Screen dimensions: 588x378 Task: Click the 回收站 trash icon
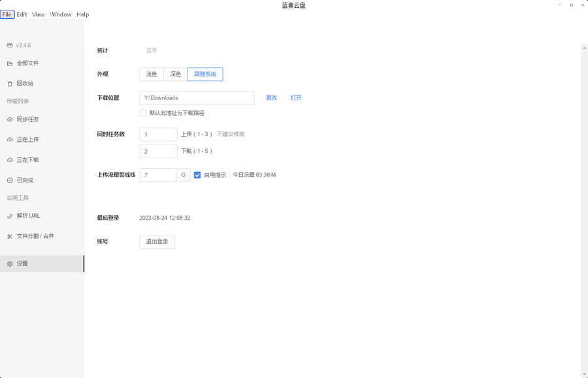[10, 84]
